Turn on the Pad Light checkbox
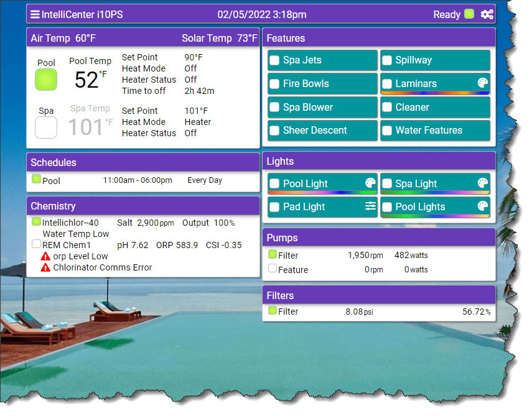Viewport: 532px width, 416px height. 274,207
